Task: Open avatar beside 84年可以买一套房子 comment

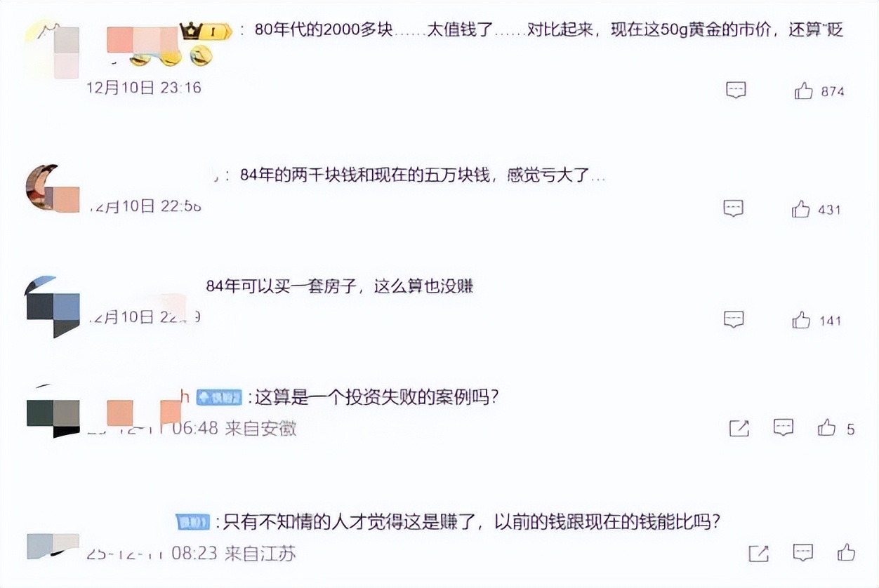Action: coord(53,307)
